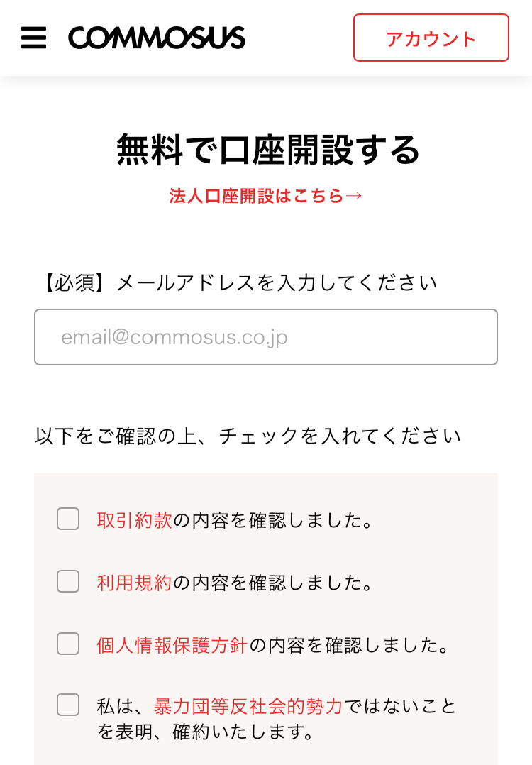Click the アカウント button

tap(431, 38)
